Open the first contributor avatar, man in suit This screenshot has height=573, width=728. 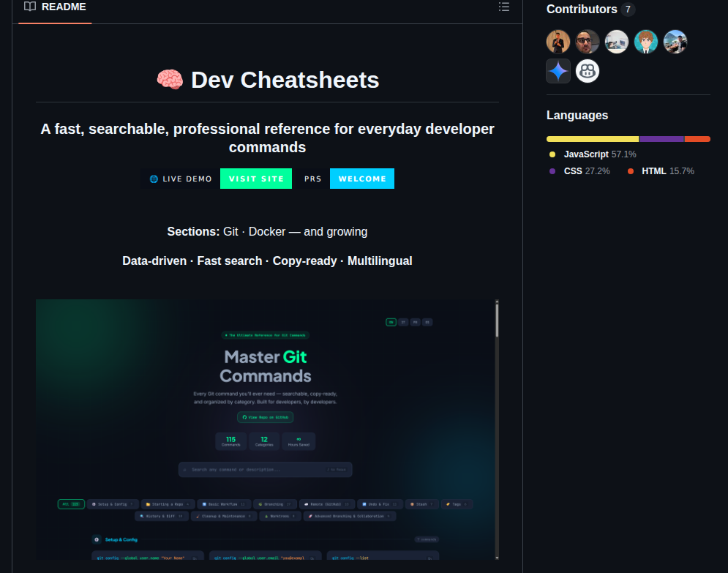(558, 42)
